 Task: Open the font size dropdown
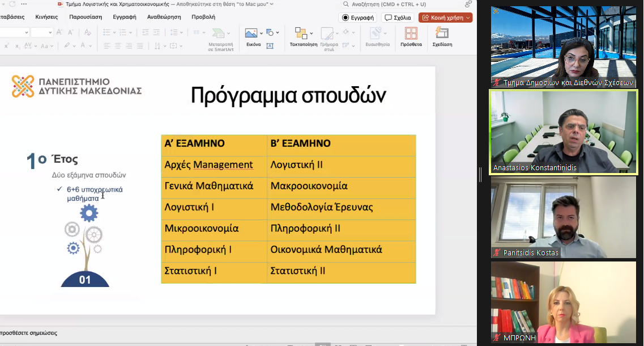point(50,32)
